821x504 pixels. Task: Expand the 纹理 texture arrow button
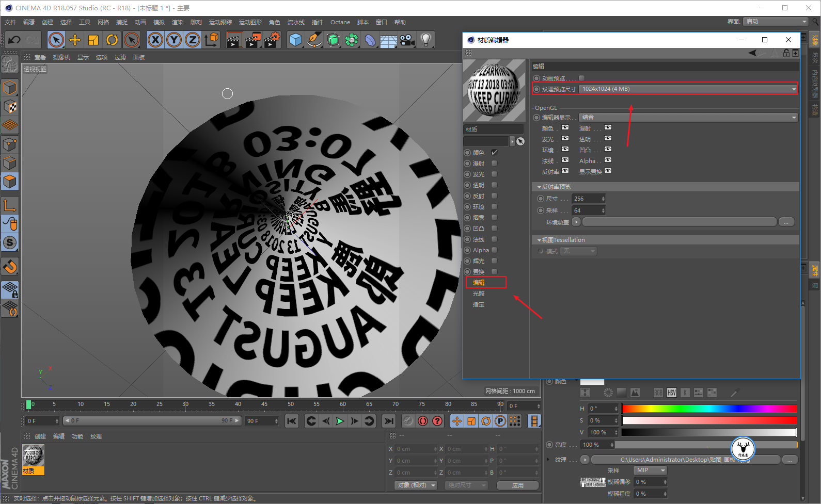tap(585, 460)
